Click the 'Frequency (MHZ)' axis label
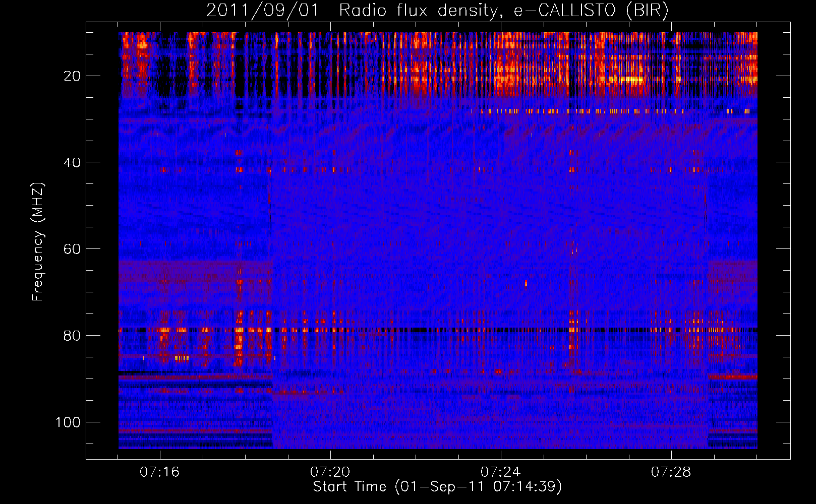 point(38,241)
